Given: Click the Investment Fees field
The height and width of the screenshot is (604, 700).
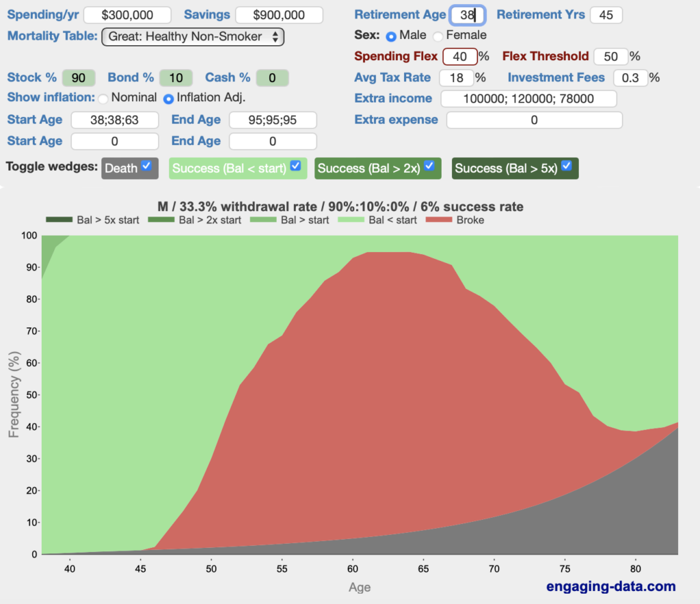Looking at the screenshot, I should pyautogui.click(x=630, y=78).
